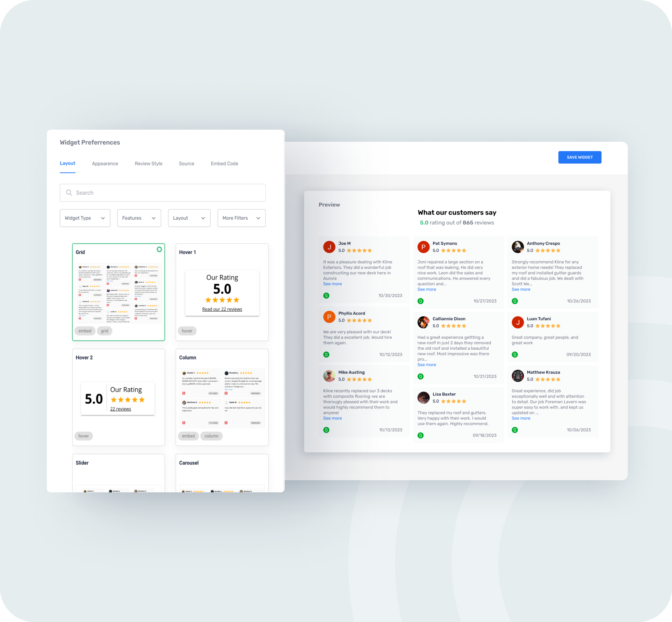Switch to the Embed Code tab
Viewport: 672px width, 622px height.
[x=224, y=164]
